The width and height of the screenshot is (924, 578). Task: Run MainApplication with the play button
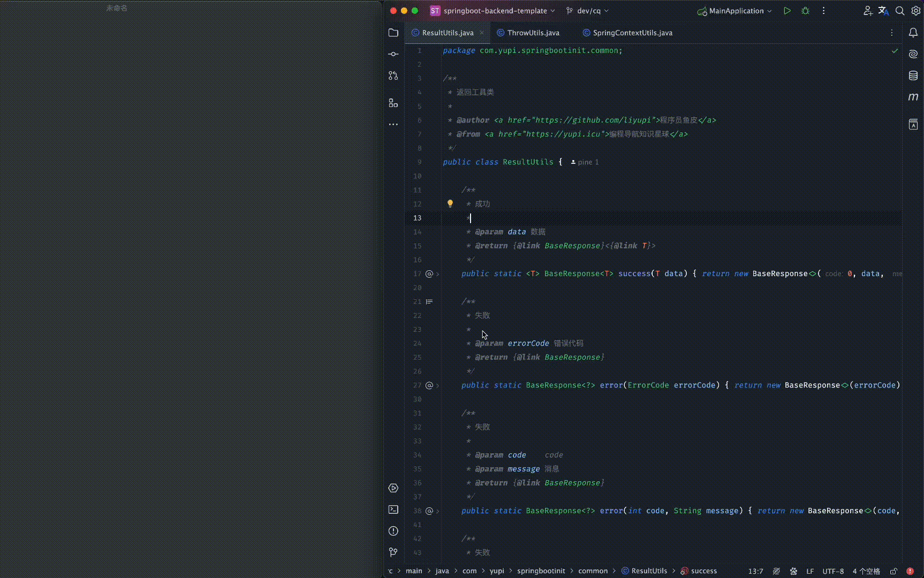pos(787,11)
